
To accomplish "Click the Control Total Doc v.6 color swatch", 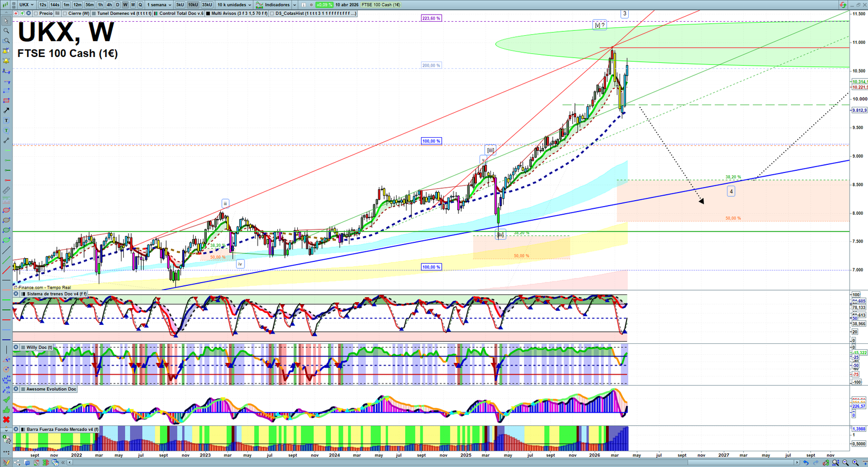I will tap(156, 14).
